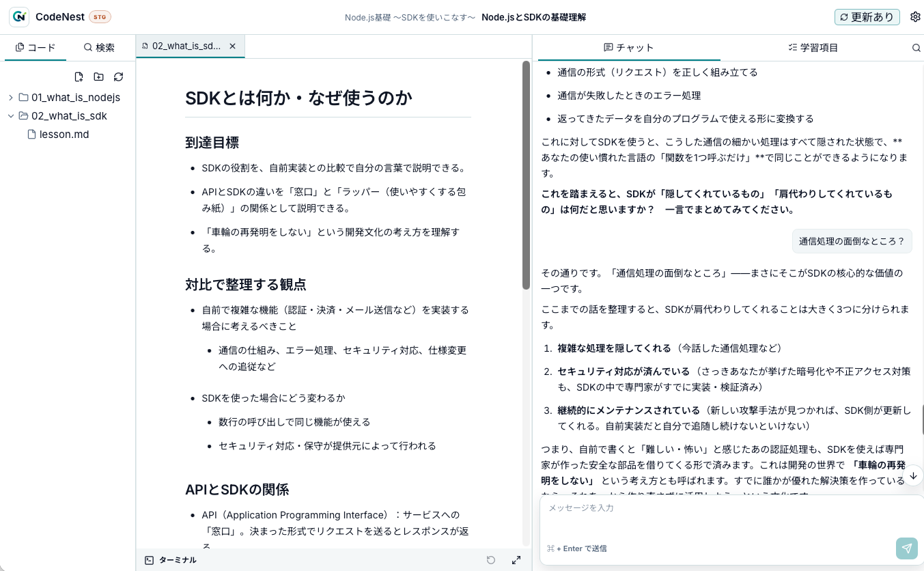
Task: Close the 02_what_is_sd... editor tab
Action: [232, 46]
